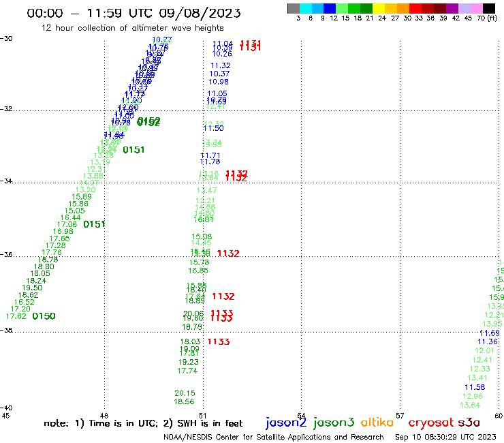Select the yellow swatch in the color scale
Image resolution: width=504 pixels, height=443 pixels.
[379, 8]
